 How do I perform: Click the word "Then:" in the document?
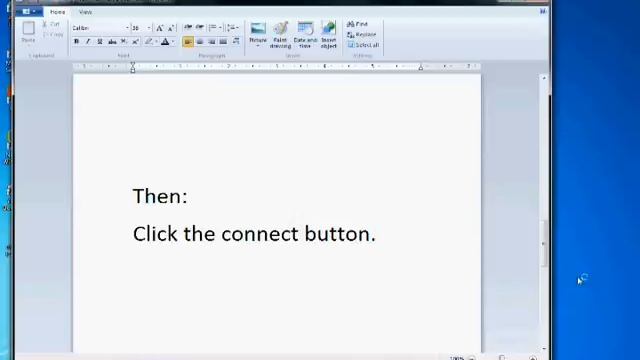pyautogui.click(x=160, y=196)
